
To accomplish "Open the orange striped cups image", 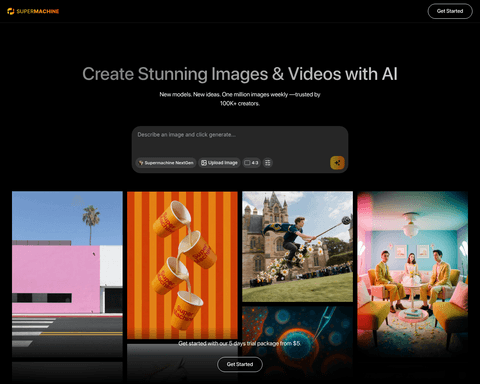I will click(182, 265).
